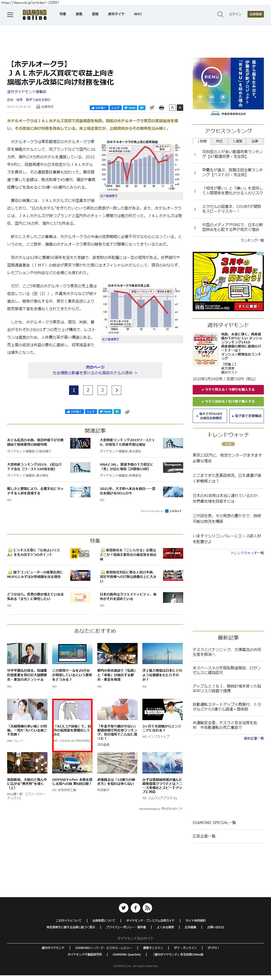Click the copy link clip icon under headline

pos(152,108)
